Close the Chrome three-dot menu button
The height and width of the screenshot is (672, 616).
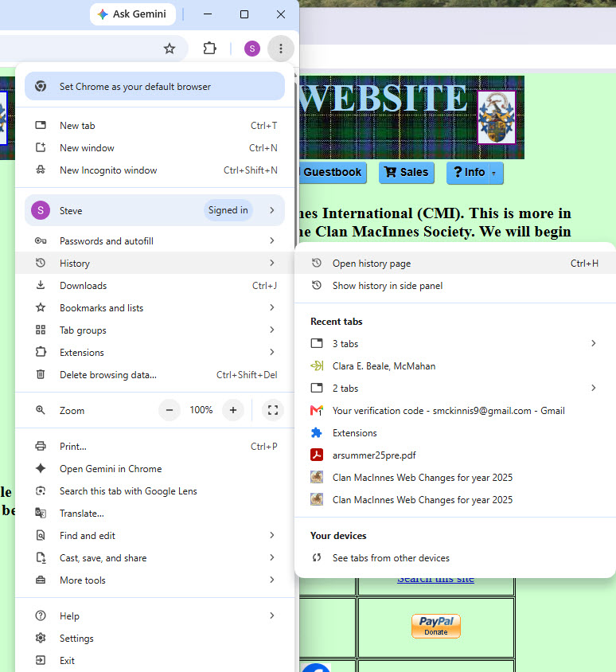281,49
